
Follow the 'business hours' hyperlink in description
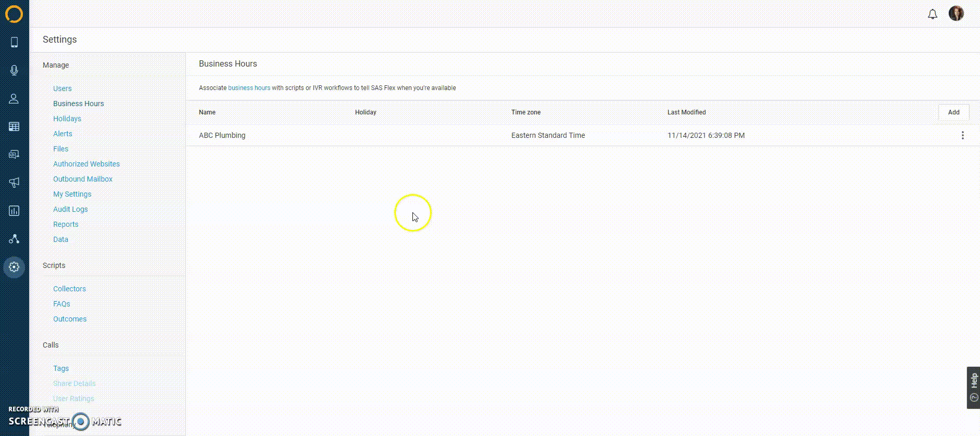[x=249, y=88]
